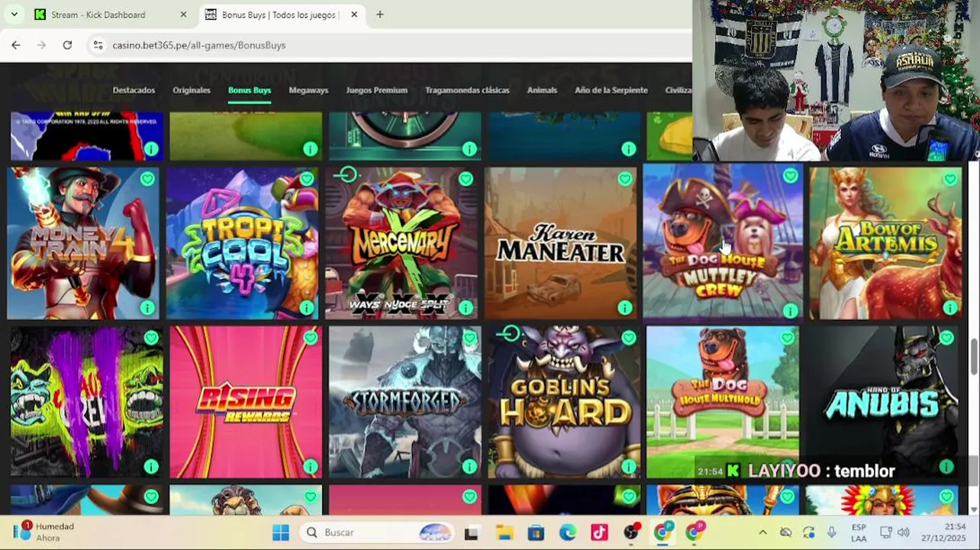Open the Megaways category
Image resolution: width=980 pixels, height=550 pixels.
coord(308,90)
